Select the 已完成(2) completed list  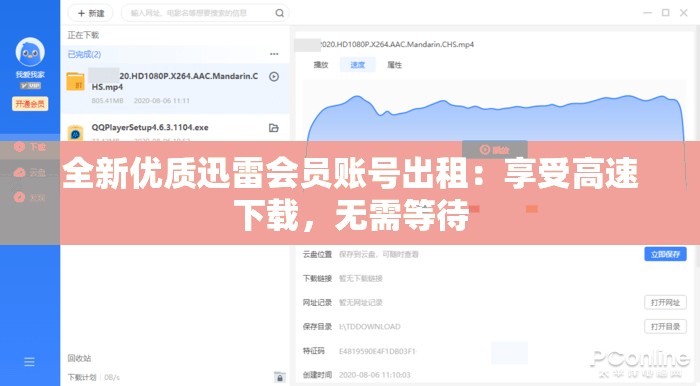coord(84,54)
